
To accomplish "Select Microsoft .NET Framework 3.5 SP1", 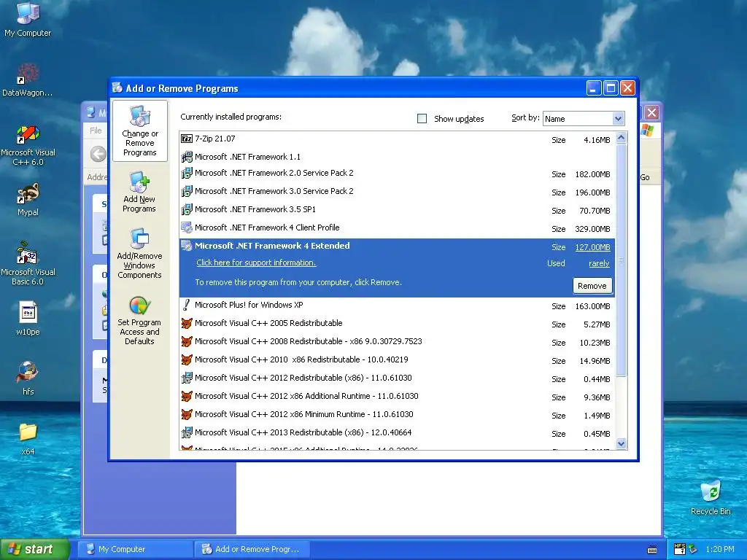I will pyautogui.click(x=397, y=209).
